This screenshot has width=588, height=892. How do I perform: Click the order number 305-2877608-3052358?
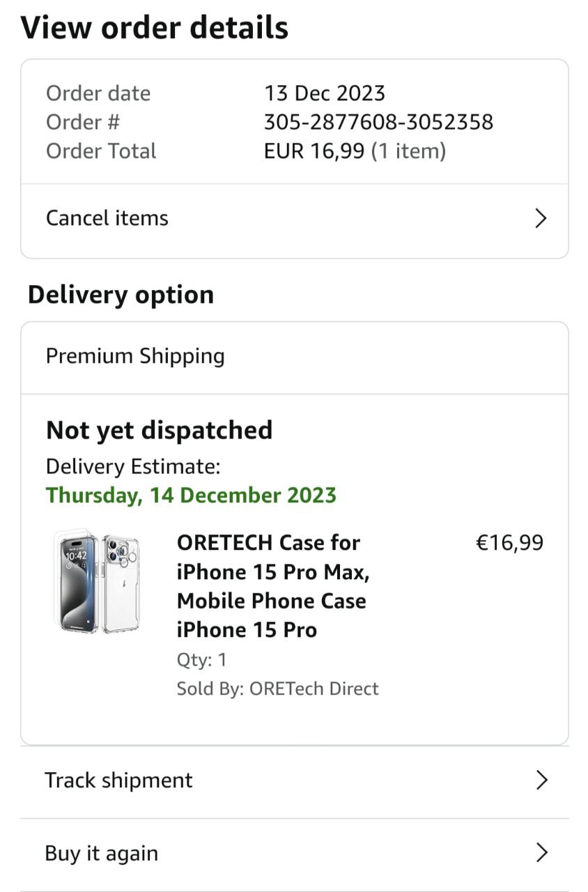click(378, 122)
